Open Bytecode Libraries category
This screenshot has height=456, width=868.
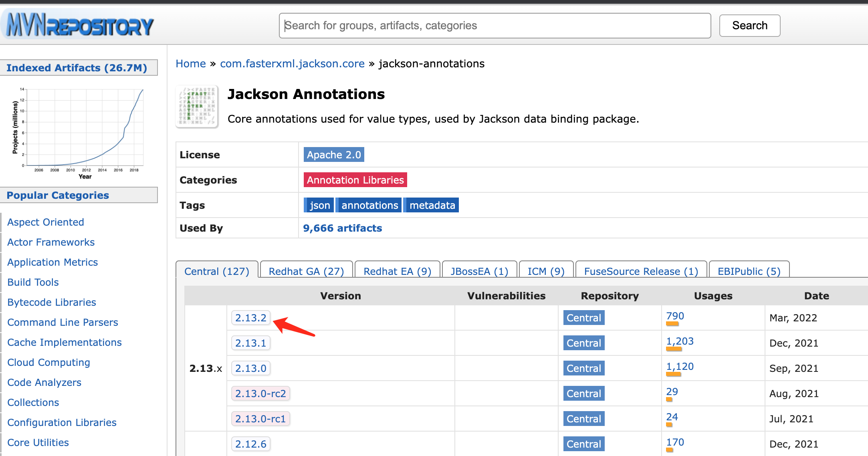[x=52, y=302]
